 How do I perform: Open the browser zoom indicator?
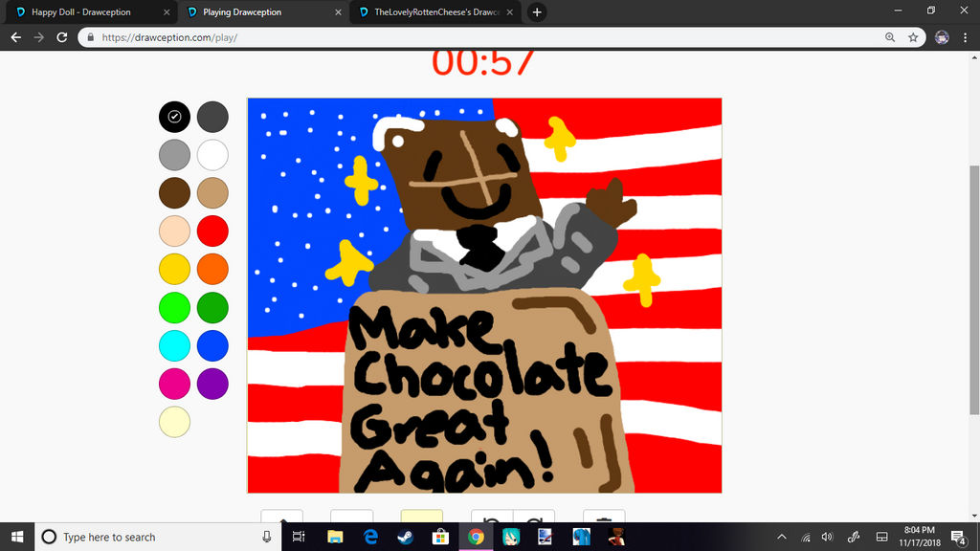tap(890, 37)
